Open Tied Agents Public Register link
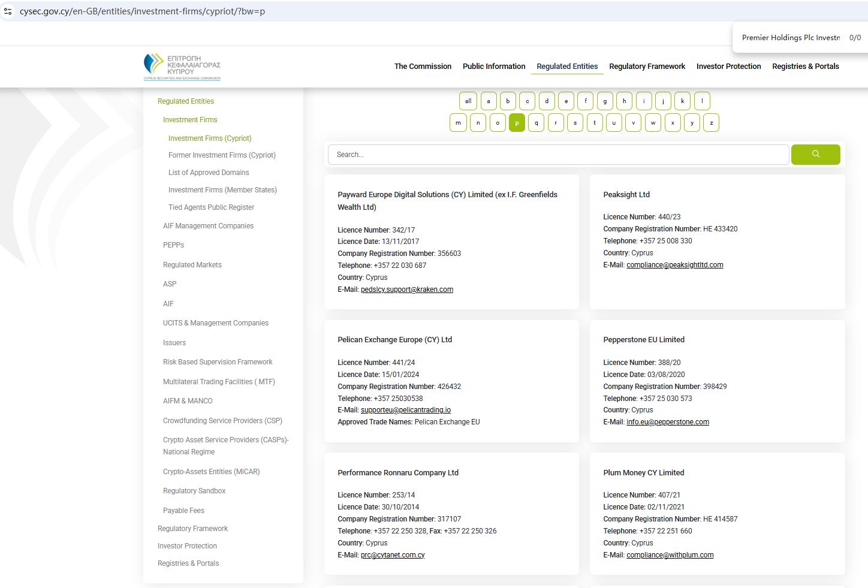The width and height of the screenshot is (868, 588). [211, 207]
